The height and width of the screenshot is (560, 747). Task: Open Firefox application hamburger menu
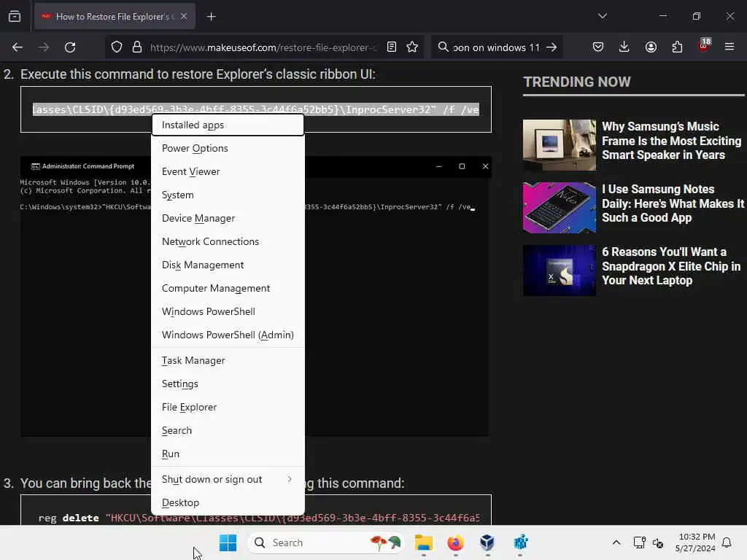(729, 47)
